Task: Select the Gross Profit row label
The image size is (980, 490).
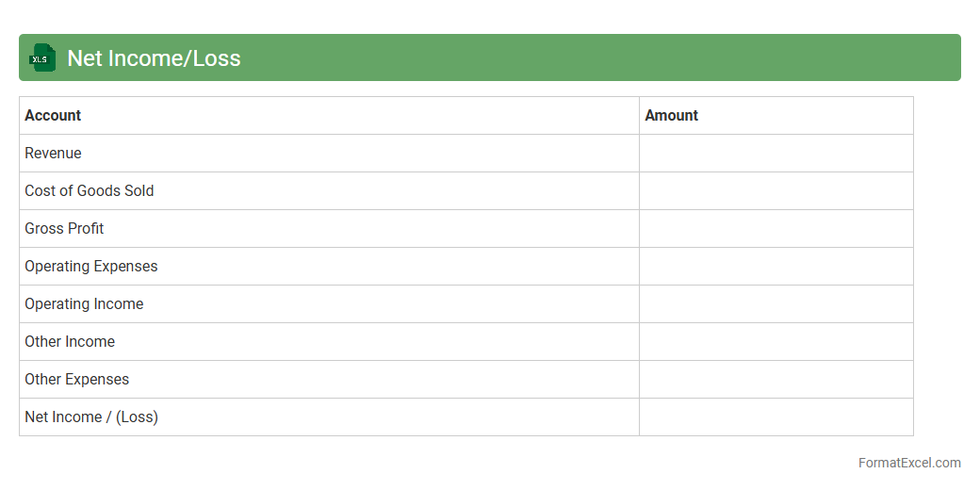Action: coord(64,229)
